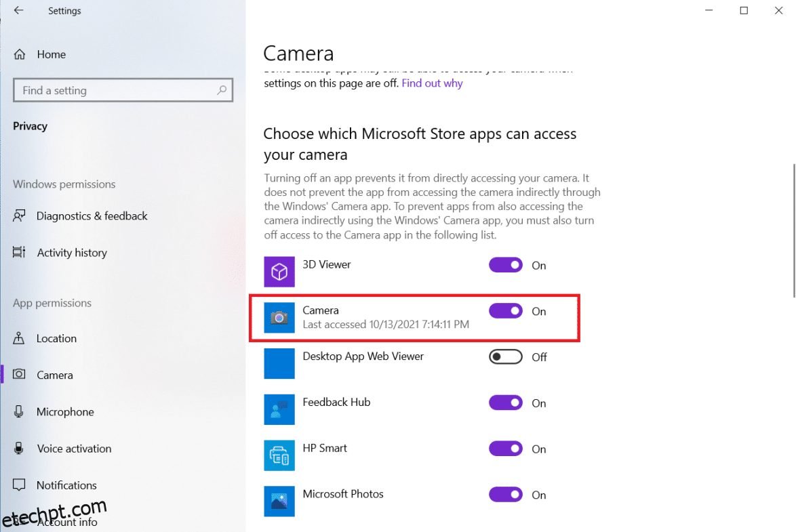The image size is (796, 532).
Task: Open Diagnostics & feedback settings
Action: tap(92, 216)
